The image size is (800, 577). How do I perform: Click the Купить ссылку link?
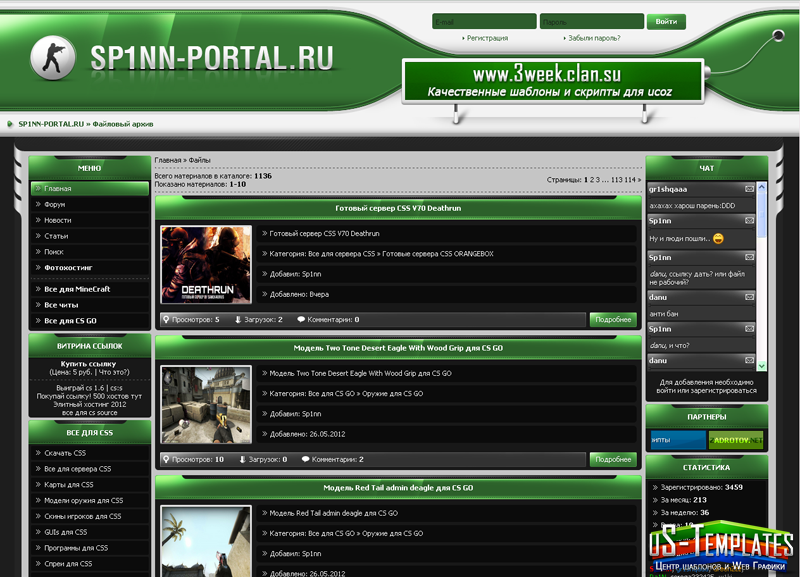point(88,364)
